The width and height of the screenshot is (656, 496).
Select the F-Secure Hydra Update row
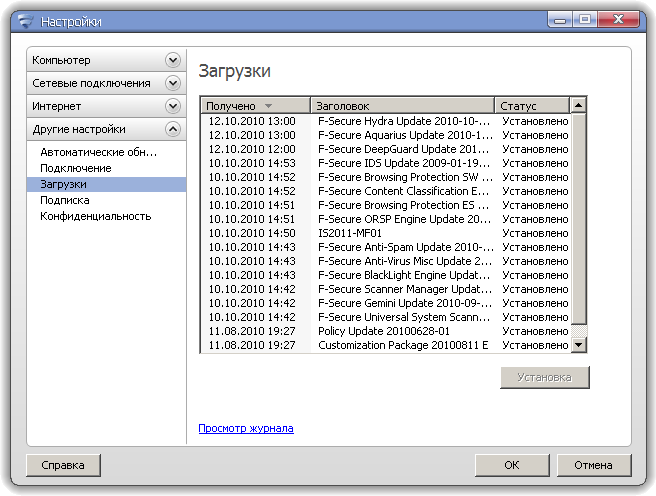coord(386,121)
